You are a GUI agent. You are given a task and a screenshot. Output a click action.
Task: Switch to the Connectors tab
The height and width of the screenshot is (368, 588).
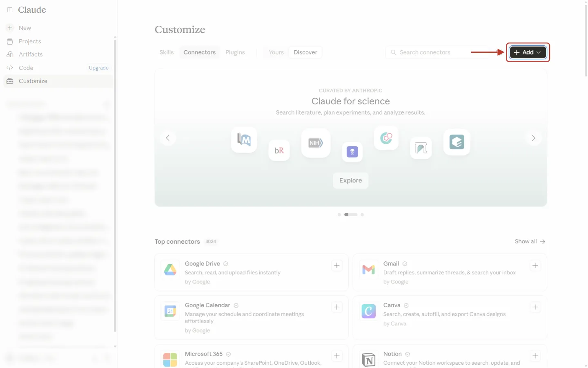(x=200, y=52)
